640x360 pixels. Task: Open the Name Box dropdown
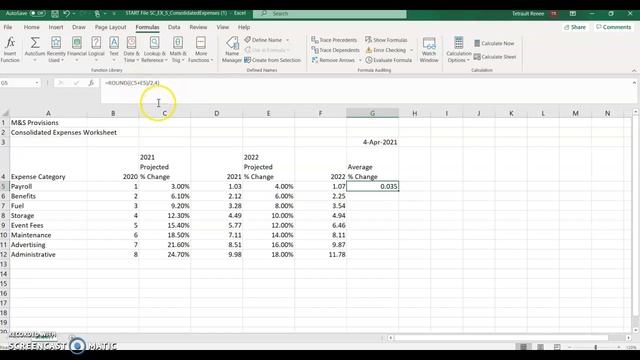[37, 83]
